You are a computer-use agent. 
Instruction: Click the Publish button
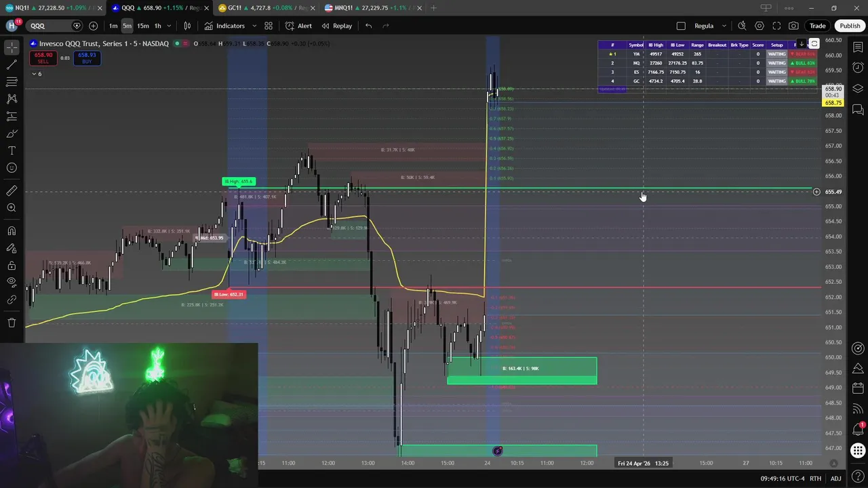point(850,26)
